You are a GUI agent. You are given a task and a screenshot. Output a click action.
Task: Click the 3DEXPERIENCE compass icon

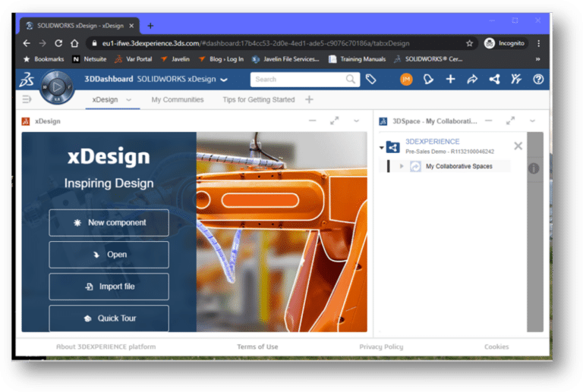(x=56, y=86)
